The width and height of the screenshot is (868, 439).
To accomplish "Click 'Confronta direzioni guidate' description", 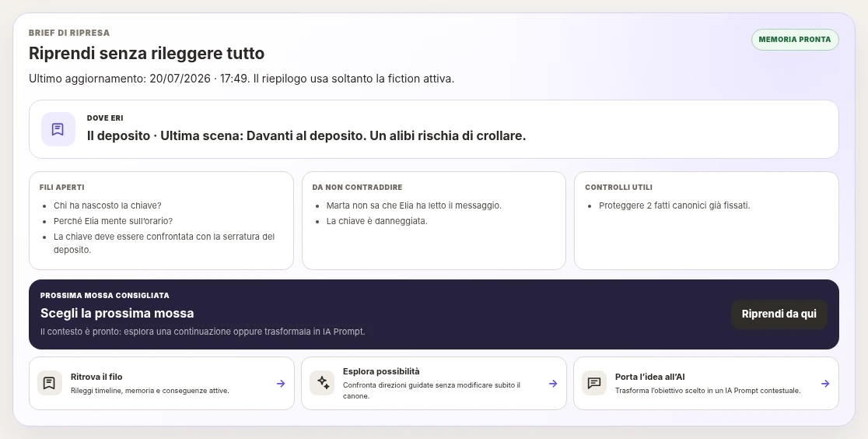I will [x=431, y=391].
